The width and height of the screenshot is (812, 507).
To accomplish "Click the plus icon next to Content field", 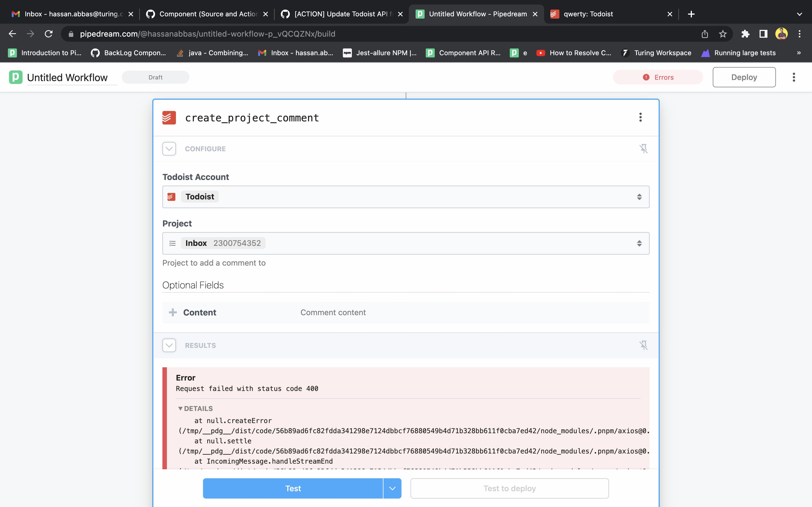I will (x=173, y=312).
